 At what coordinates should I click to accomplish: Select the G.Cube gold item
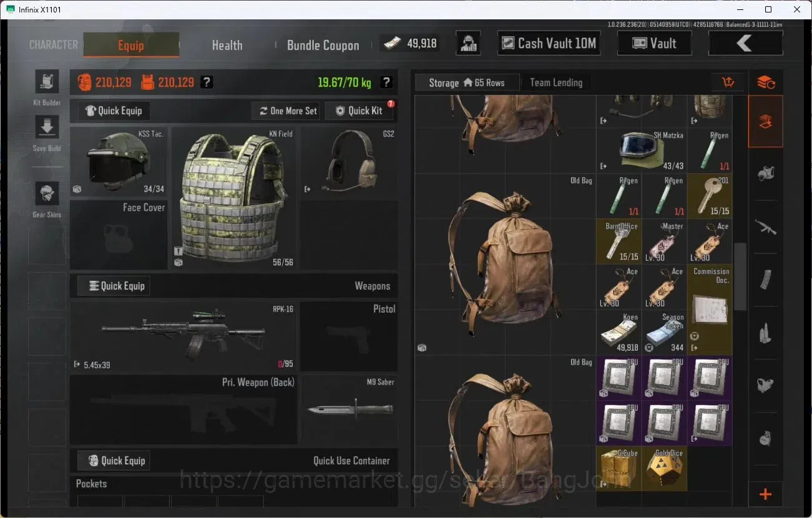pos(619,469)
